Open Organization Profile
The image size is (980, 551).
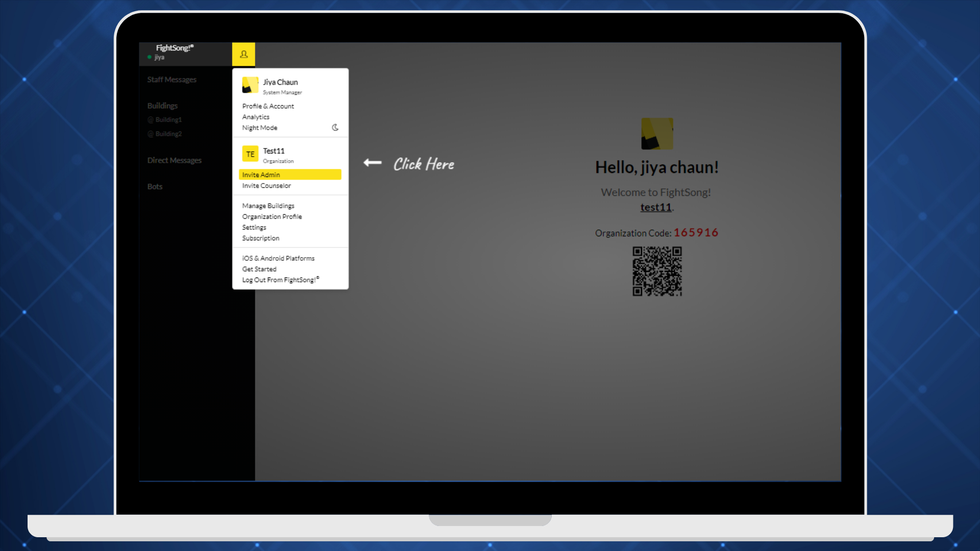click(x=272, y=216)
